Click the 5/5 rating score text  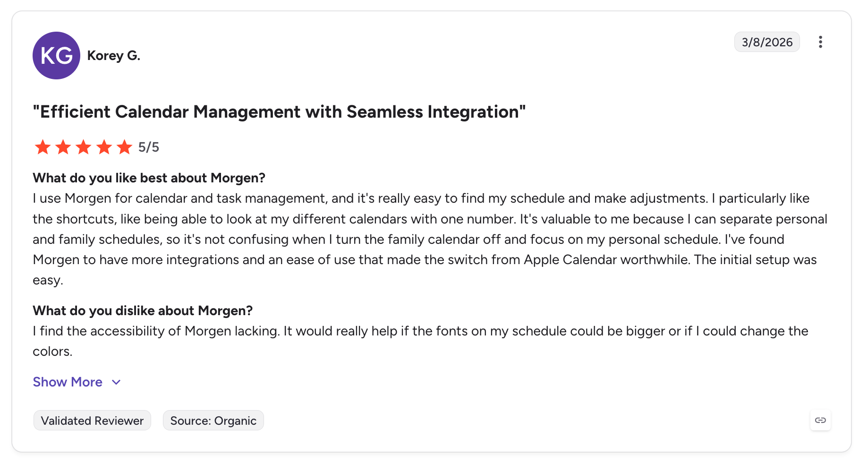(149, 147)
